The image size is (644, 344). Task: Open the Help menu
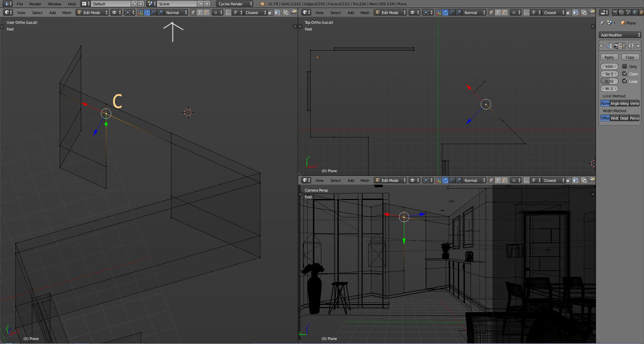click(x=72, y=4)
